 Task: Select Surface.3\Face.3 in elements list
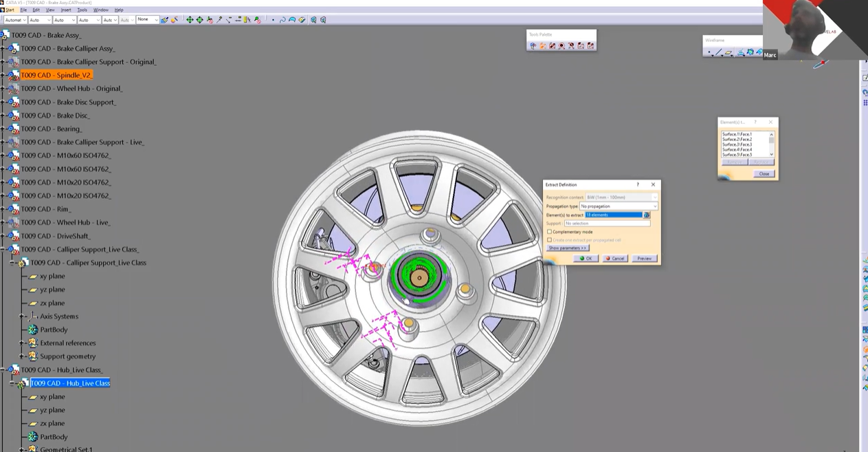click(x=737, y=144)
